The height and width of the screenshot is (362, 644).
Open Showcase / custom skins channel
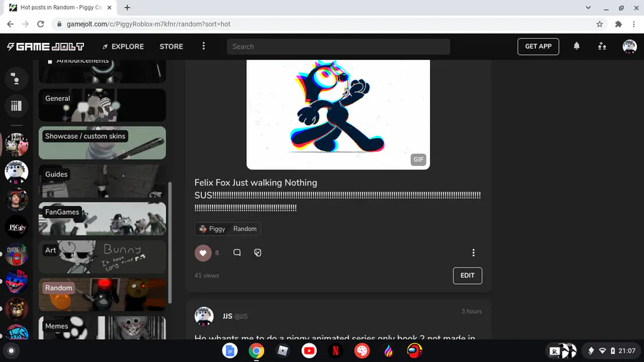coord(102,143)
